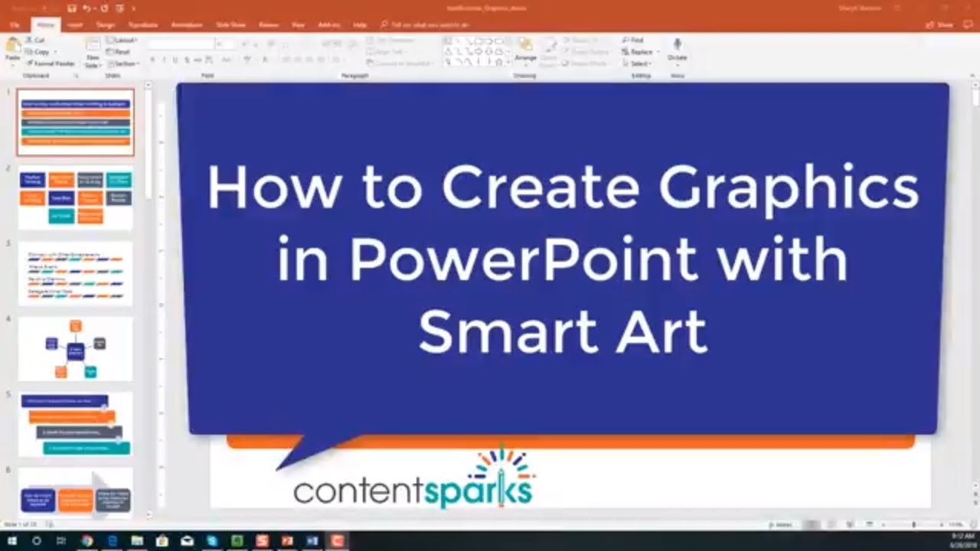Viewport: 980px width, 551px height.
Task: Click the Reset slide button
Action: click(x=118, y=51)
